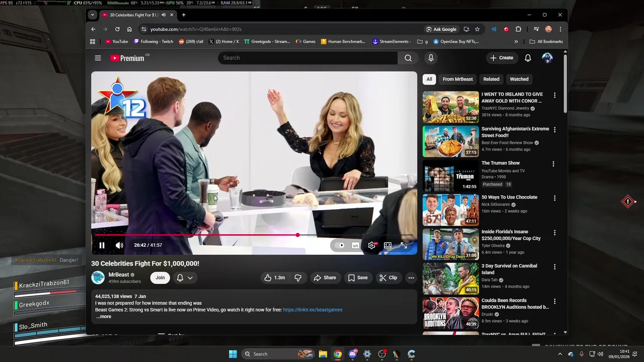This screenshot has height=362, width=644.
Task: Switch to theatre mode
Action: click(388, 245)
